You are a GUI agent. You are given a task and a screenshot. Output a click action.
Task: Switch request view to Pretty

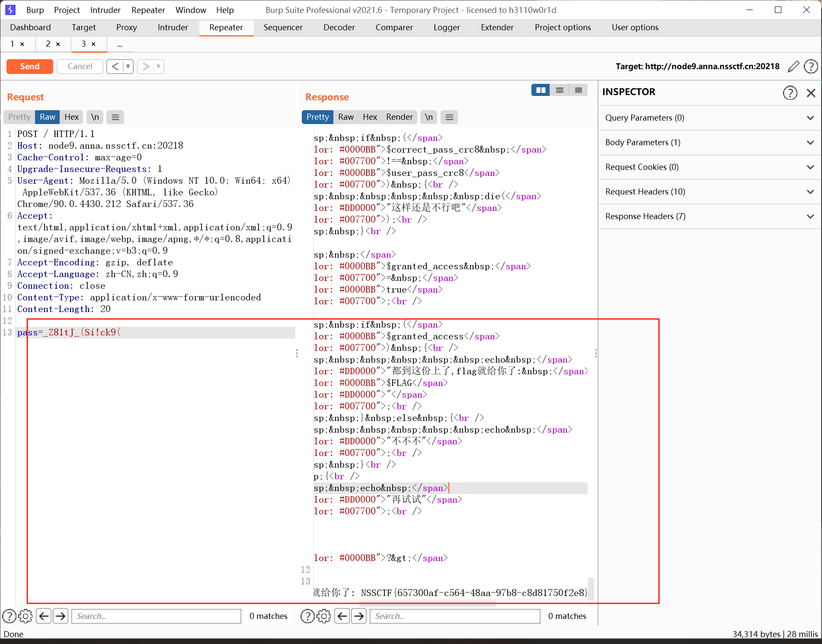pyautogui.click(x=19, y=117)
